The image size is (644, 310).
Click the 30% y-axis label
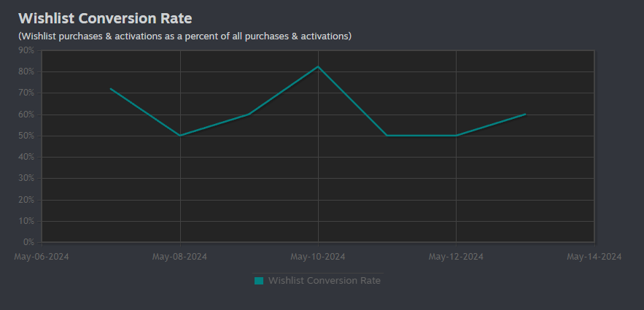27,179
